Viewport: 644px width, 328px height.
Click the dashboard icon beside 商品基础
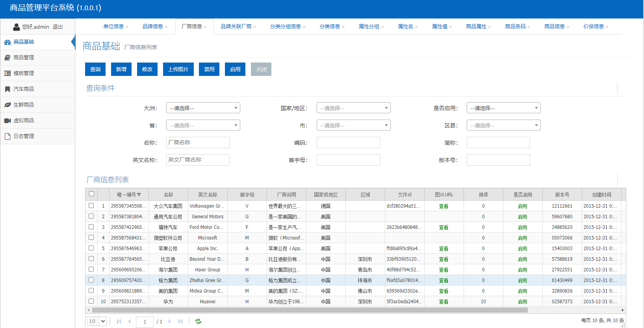point(7,42)
